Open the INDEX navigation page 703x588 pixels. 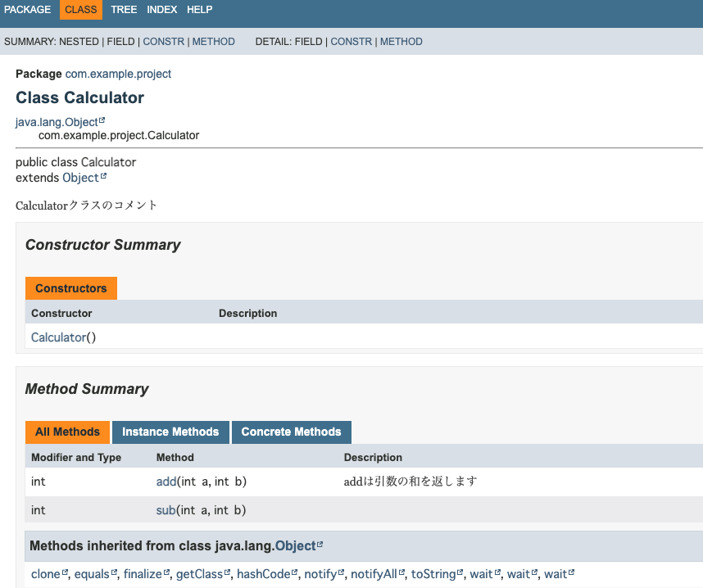(161, 9)
